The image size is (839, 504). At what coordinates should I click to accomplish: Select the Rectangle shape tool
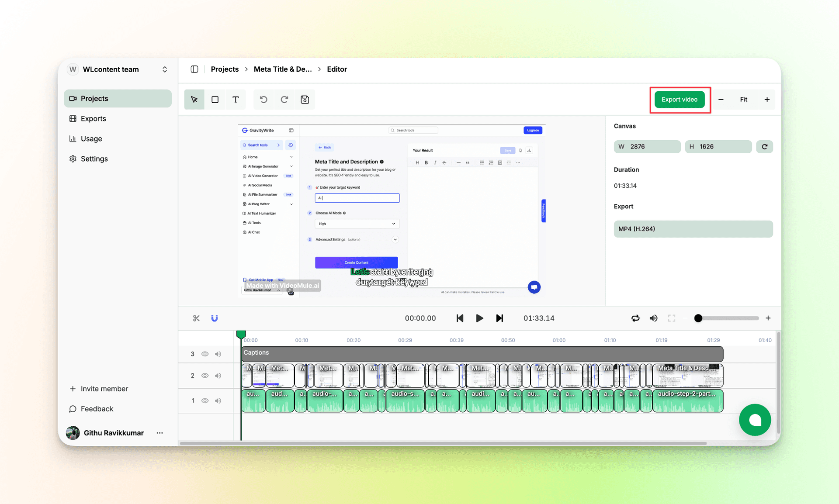point(215,99)
